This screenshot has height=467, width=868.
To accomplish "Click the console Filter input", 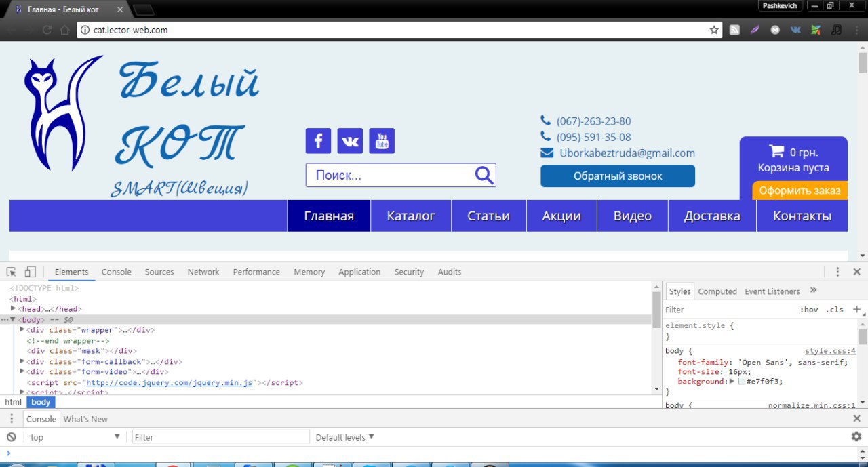I will (221, 437).
